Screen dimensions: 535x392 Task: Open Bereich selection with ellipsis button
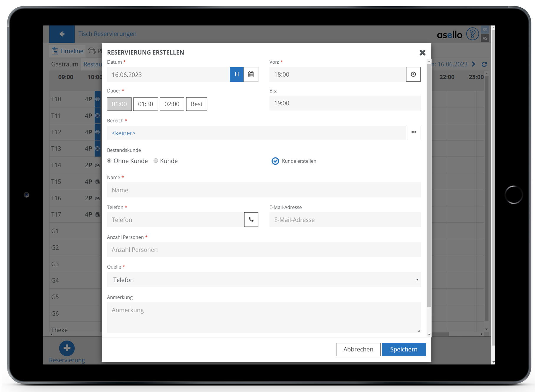[x=414, y=133]
